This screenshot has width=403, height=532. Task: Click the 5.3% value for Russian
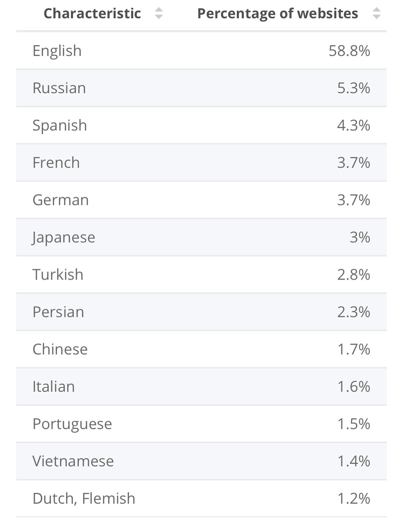pos(354,88)
